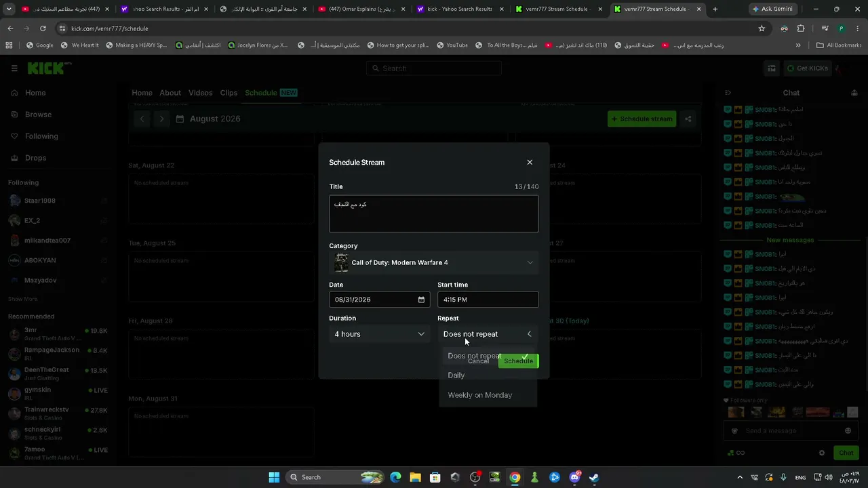Open the leaderboard icon beside Get KICKs
This screenshot has height=488, width=868.
(x=771, y=68)
